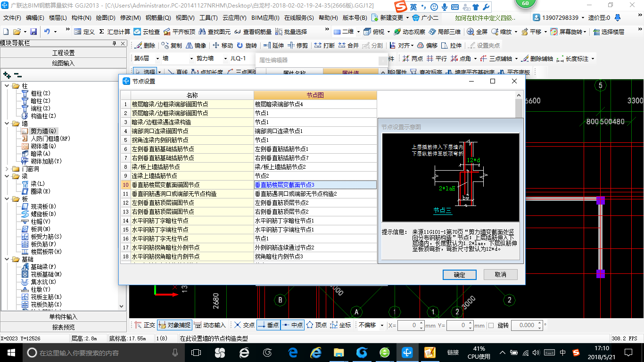Click 取消 in node settings dialog
644x362 pixels.
[501, 274]
